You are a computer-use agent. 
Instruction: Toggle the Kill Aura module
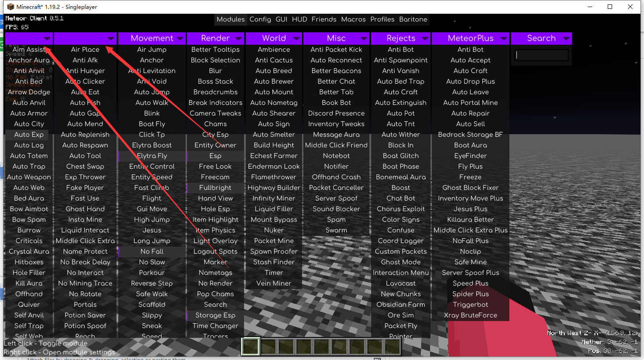pyautogui.click(x=28, y=283)
